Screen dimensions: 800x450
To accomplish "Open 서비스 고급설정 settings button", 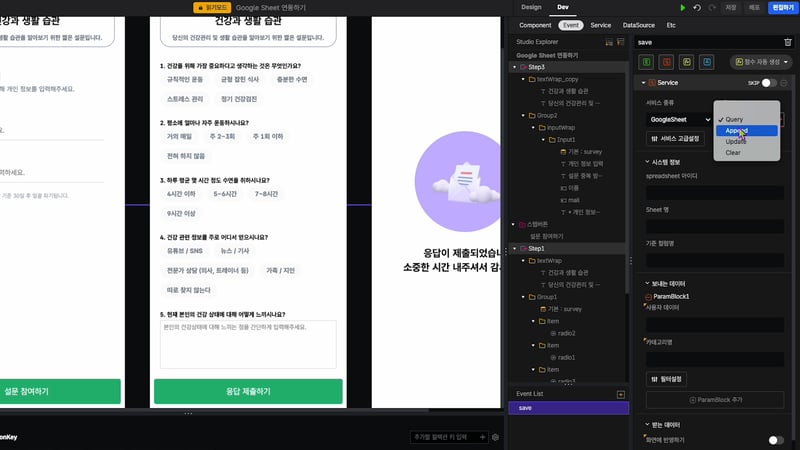I will click(675, 139).
